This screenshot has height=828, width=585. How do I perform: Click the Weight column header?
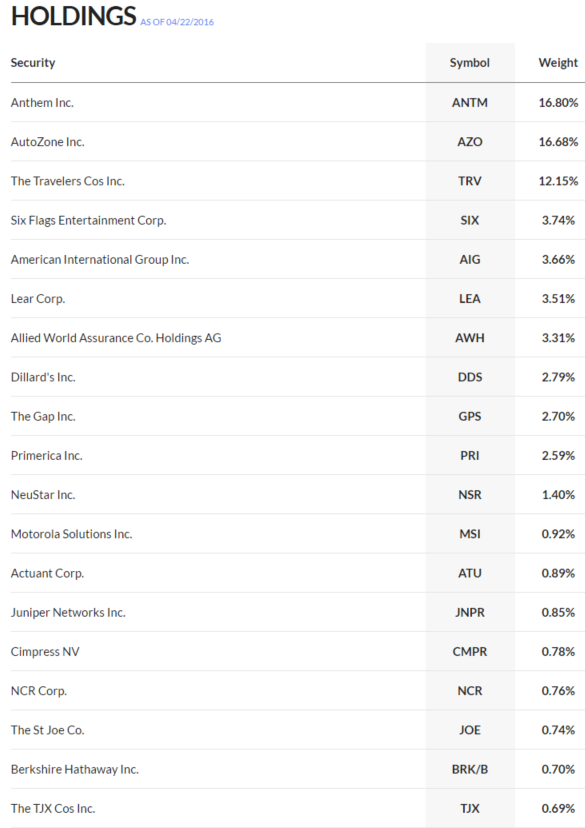[x=558, y=63]
